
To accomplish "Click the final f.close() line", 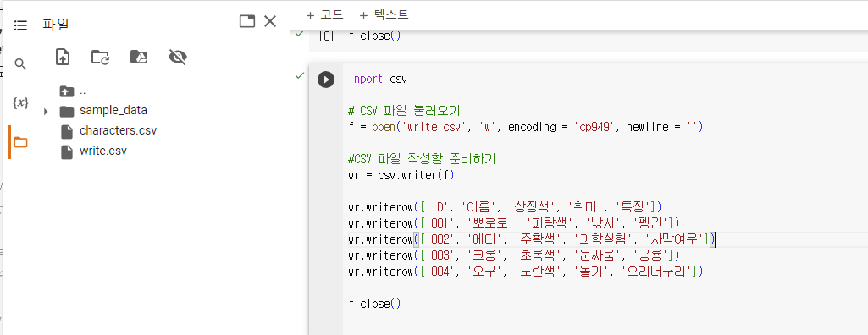I will pos(375,304).
